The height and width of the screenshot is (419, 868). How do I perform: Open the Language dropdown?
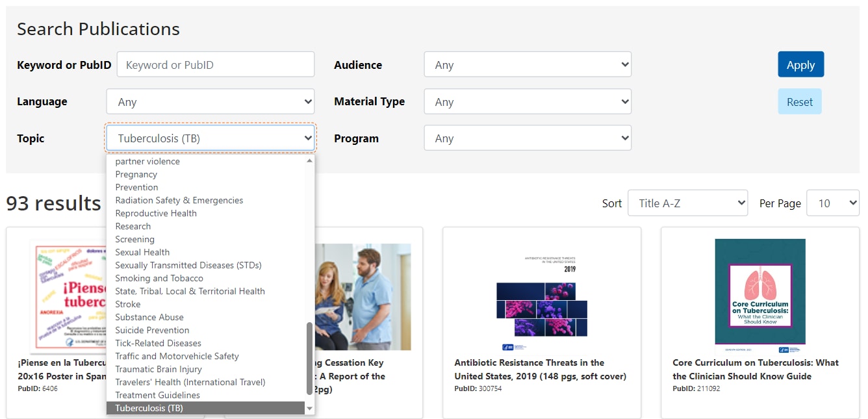click(211, 101)
